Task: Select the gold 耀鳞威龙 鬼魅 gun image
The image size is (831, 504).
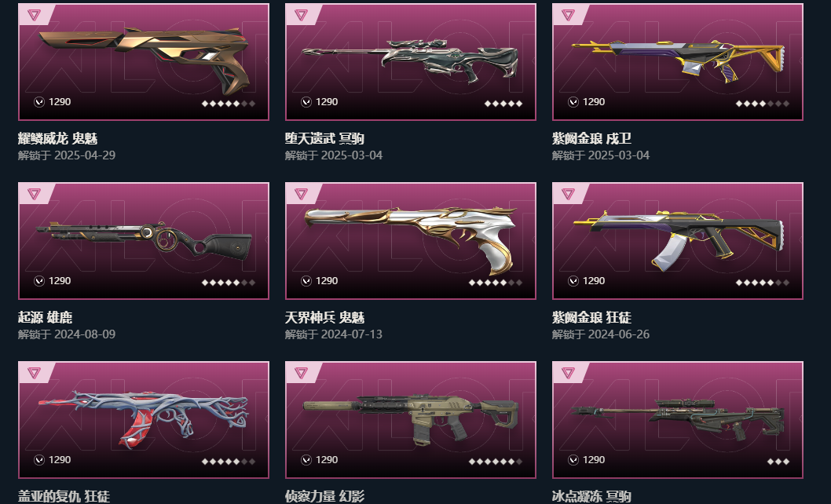Action: 145,60
